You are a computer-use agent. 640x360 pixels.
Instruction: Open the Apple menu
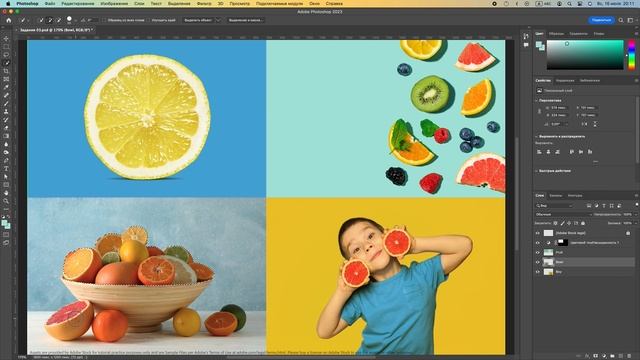coord(8,3)
